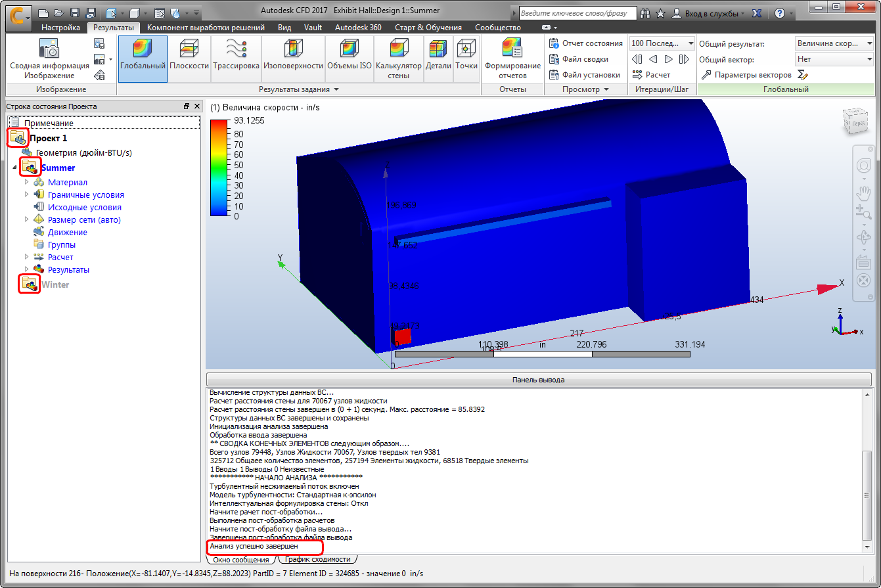
Task: Expand the Результаты tree node
Action: (x=27, y=269)
